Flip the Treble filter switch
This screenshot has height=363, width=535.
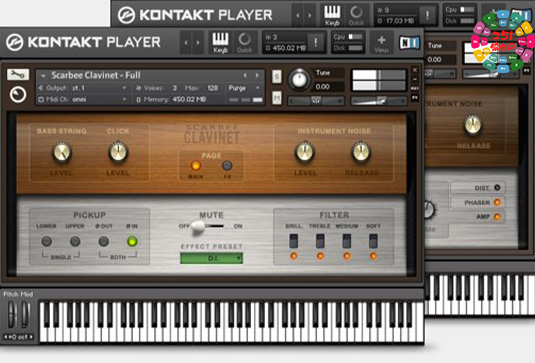320,241
